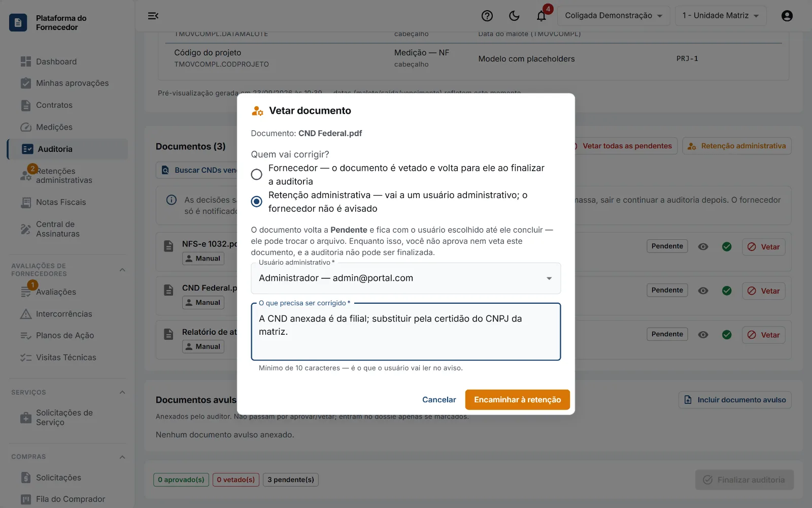Toggle dark mode moon icon
The width and height of the screenshot is (812, 508).
[514, 16]
